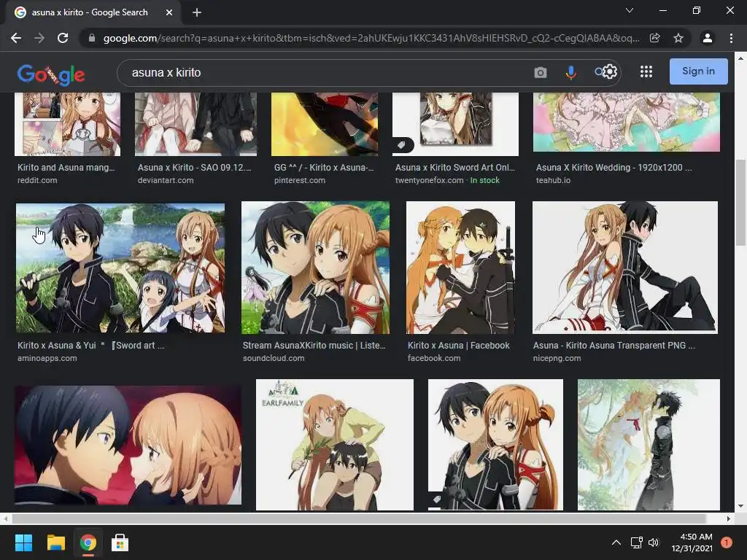Start voice search with the microphone
This screenshot has width=747, height=560.
click(x=570, y=72)
